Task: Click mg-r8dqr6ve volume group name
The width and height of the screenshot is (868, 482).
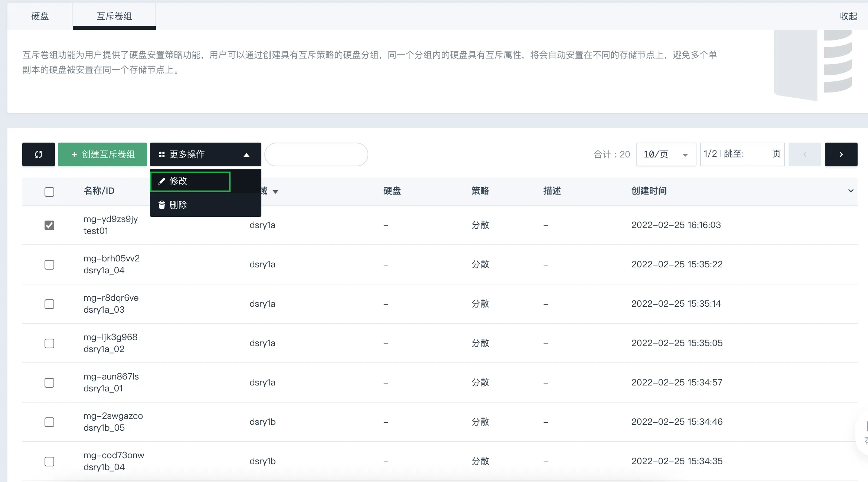Action: 111,298
